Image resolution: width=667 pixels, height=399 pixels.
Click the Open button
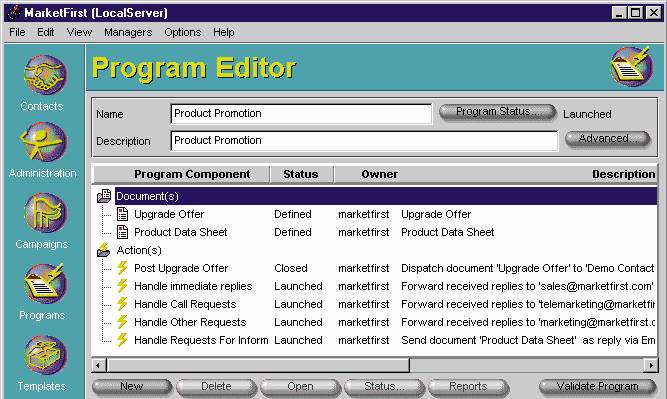coord(300,387)
